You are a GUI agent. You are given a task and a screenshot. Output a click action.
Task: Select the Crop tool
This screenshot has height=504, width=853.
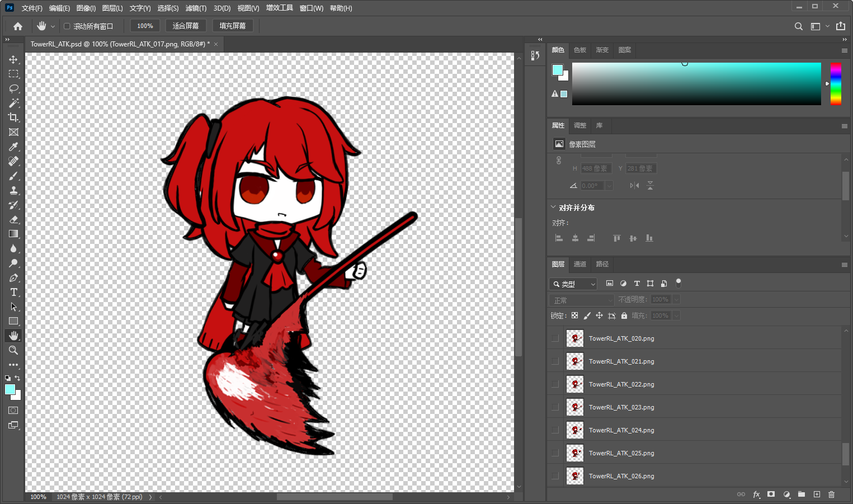point(13,117)
